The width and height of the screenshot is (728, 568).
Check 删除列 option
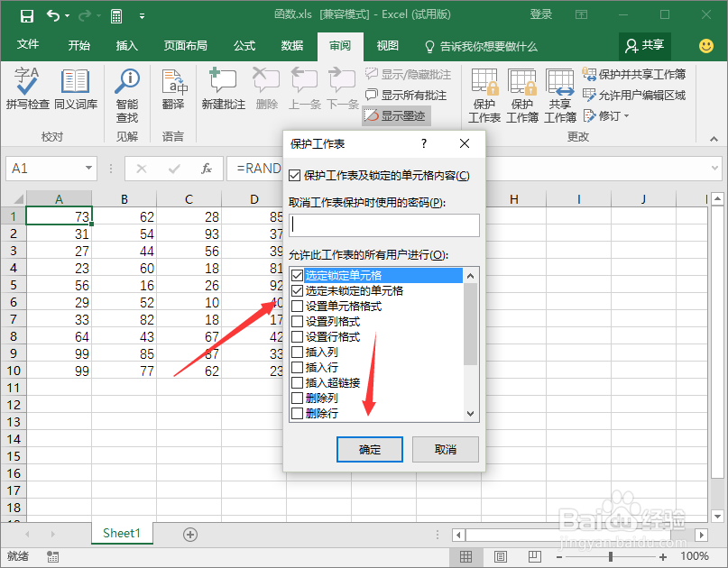(x=297, y=398)
